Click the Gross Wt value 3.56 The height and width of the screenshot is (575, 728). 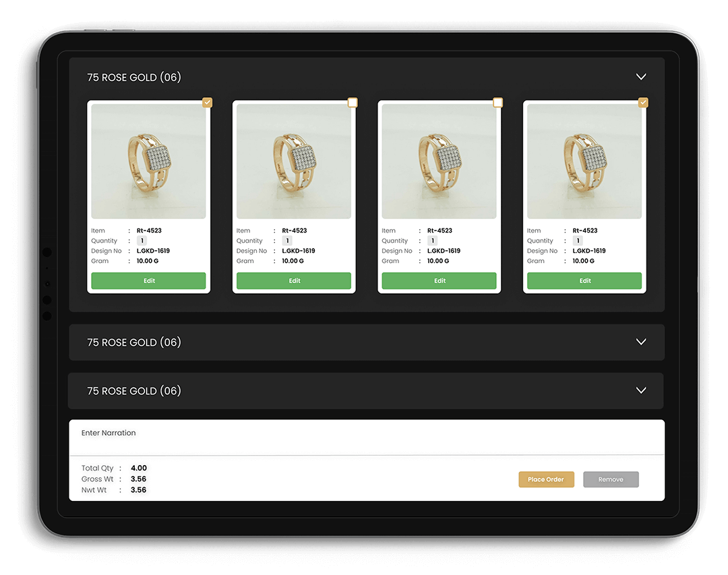(138, 479)
